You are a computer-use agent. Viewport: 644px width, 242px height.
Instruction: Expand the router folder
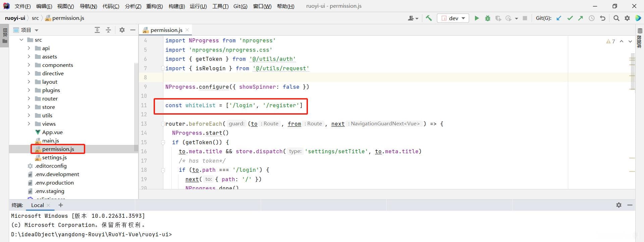pyautogui.click(x=29, y=98)
